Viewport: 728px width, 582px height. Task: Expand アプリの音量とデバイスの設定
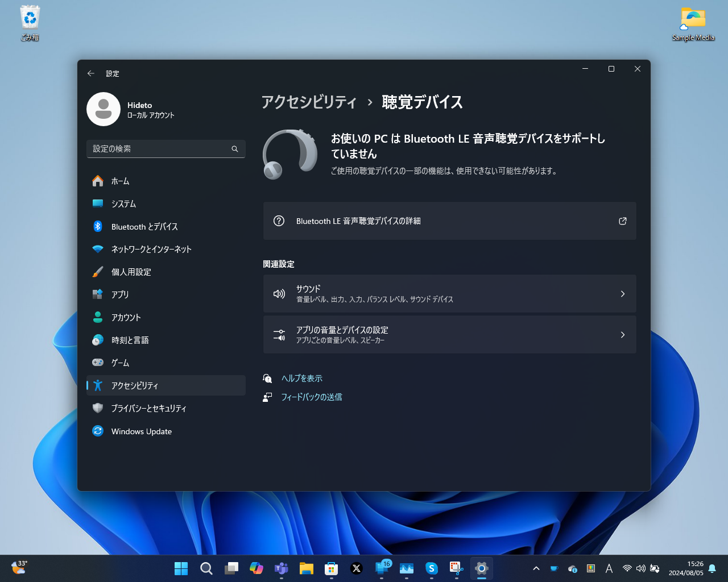449,334
